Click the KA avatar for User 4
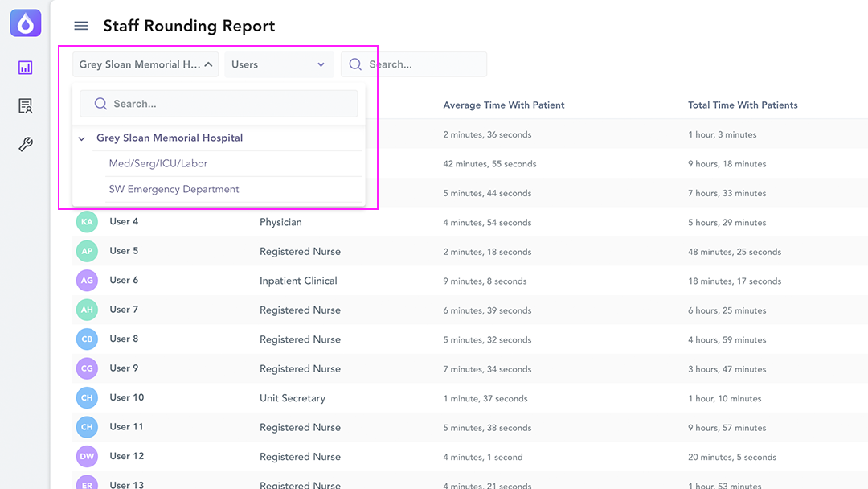 tap(87, 222)
